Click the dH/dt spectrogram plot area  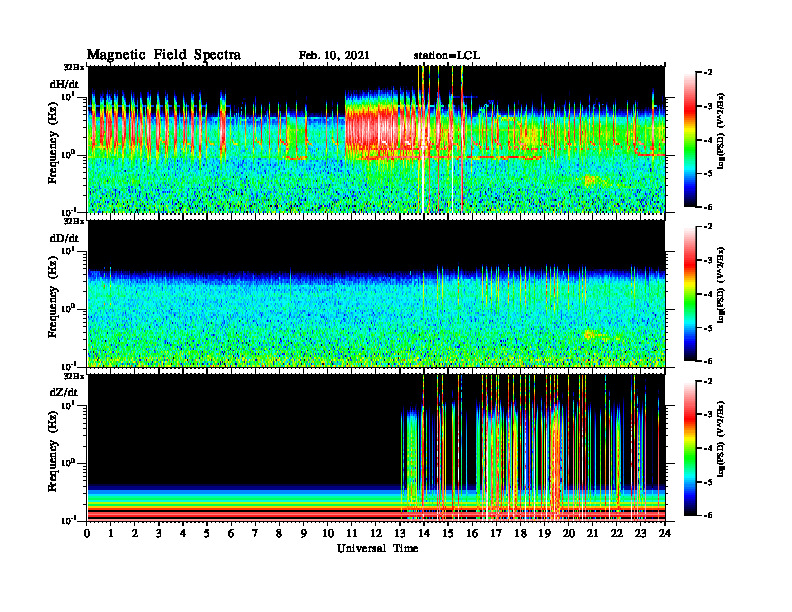[x=376, y=139]
